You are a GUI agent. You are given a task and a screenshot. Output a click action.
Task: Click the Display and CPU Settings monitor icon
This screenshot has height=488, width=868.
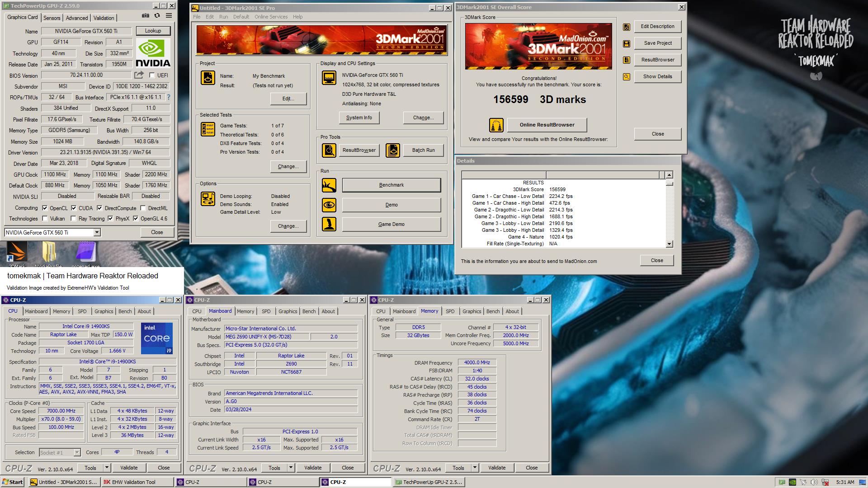click(329, 78)
